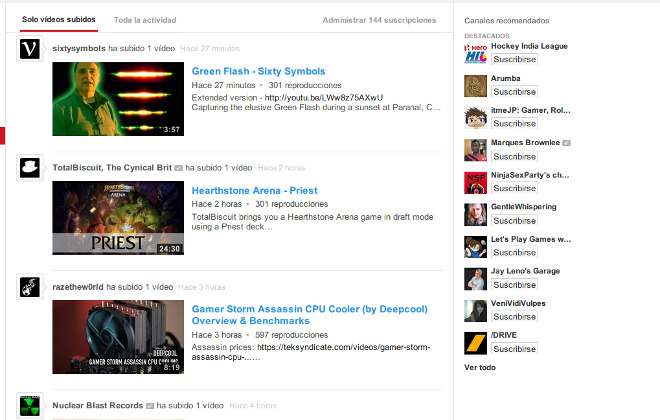Viewport: 660px width, 420px height.
Task: Open the Jay Leno's Garage channel icon
Action: point(475,279)
